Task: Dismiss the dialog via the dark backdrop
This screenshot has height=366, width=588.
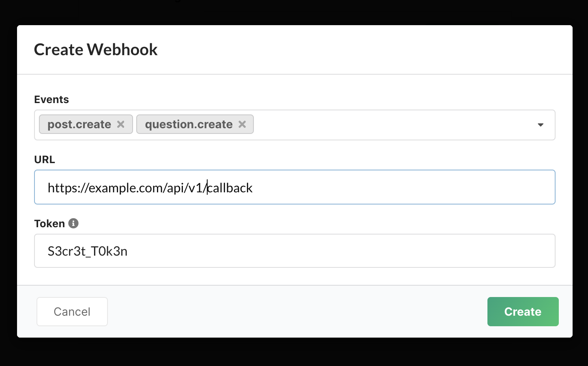Action: [294, 351]
